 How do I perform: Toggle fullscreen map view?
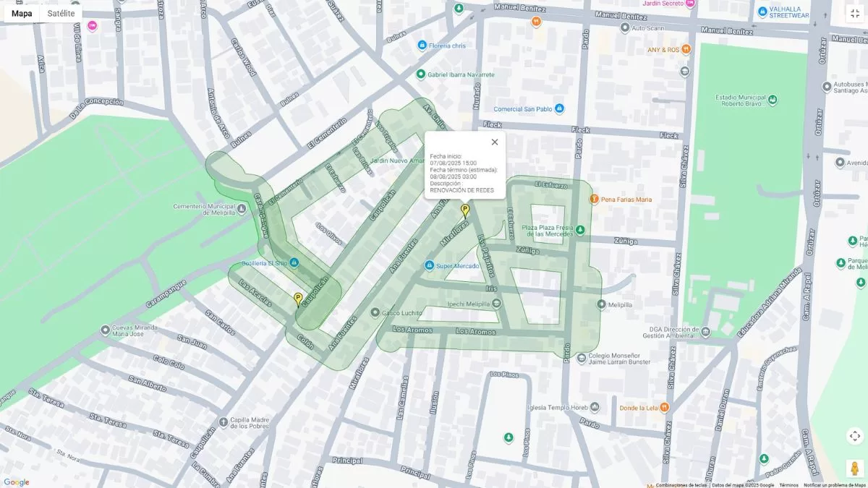pos(854,13)
